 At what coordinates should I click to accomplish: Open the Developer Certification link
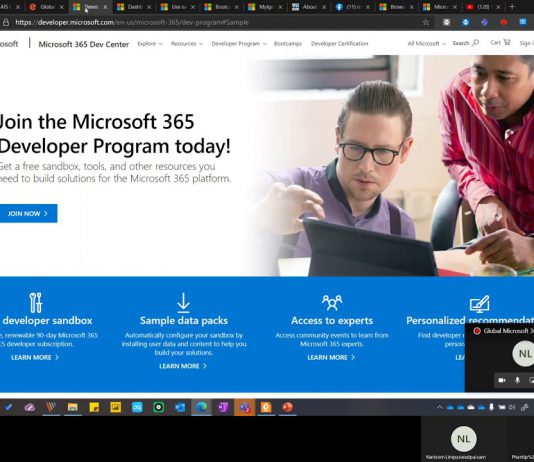[339, 44]
